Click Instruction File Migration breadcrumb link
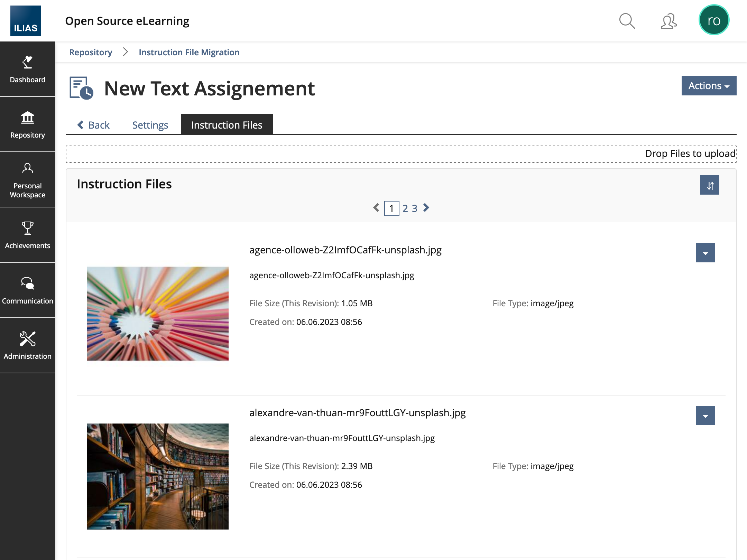Viewport: 747px width, 560px height. coord(189,52)
